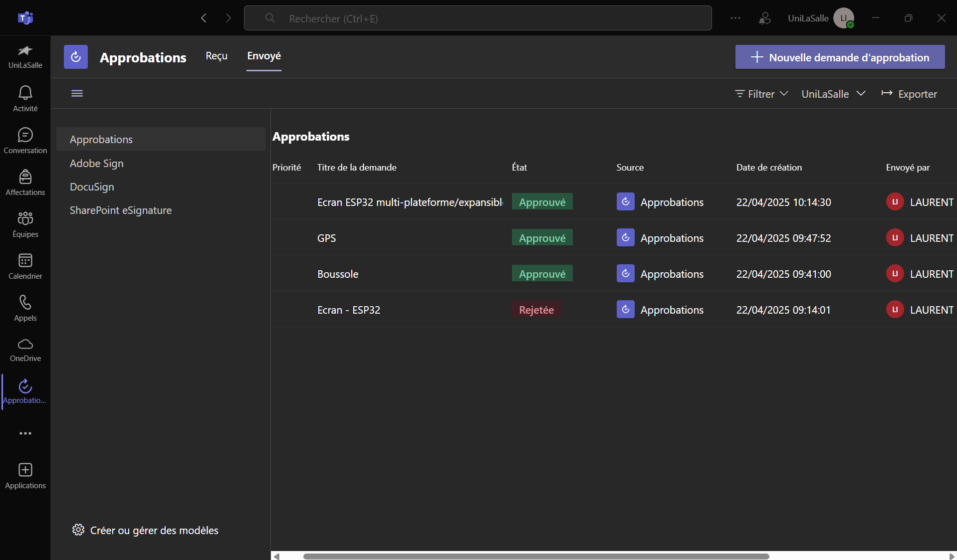Viewport: 957px width, 560px height.
Task: Expand the Filtrer dropdown
Action: pyautogui.click(x=761, y=94)
